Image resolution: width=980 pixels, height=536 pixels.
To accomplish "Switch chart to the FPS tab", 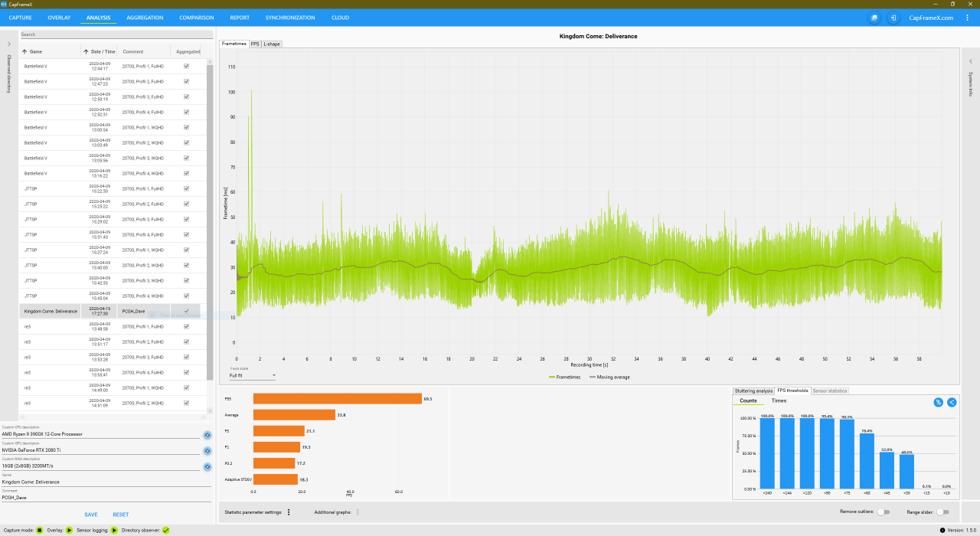I will click(255, 44).
